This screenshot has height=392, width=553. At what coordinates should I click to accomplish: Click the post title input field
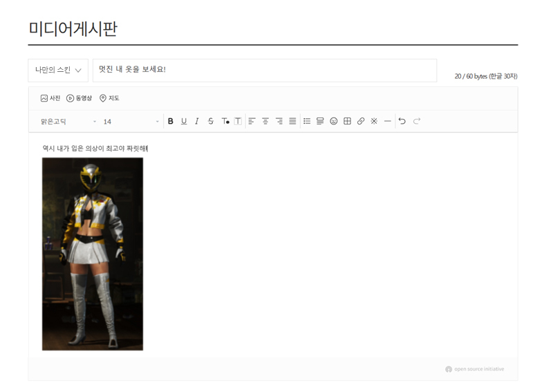265,71
